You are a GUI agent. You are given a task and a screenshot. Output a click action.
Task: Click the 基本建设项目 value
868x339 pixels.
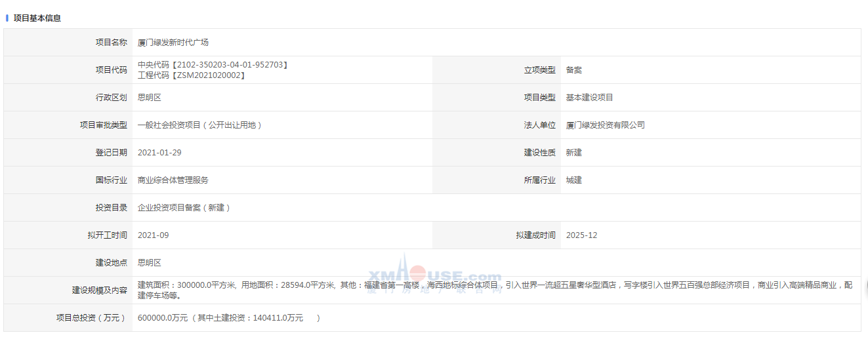click(590, 97)
